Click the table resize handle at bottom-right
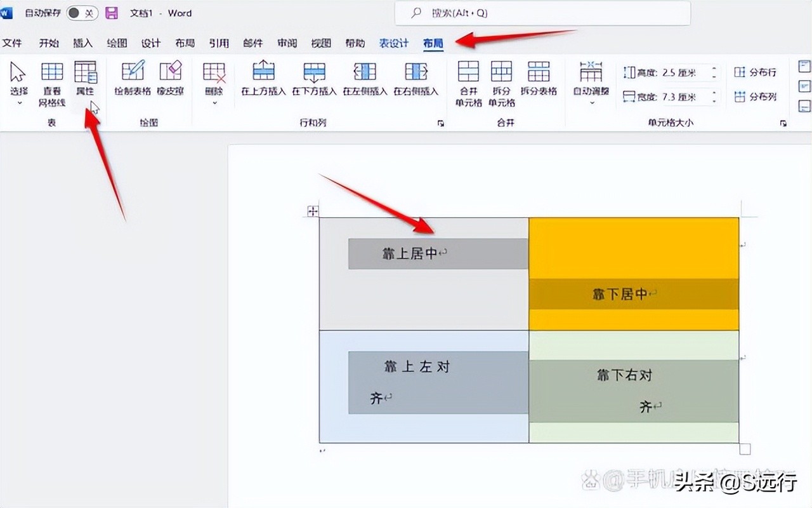The height and width of the screenshot is (508, 812). [x=745, y=449]
